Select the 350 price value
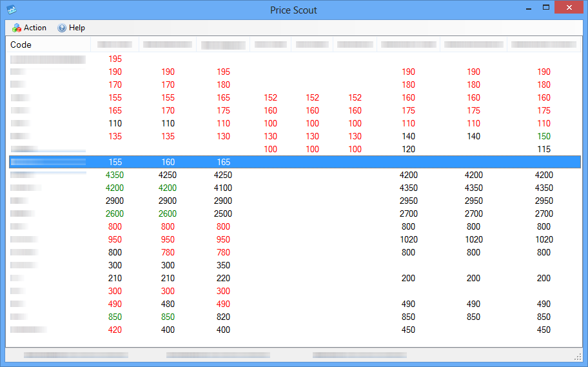The height and width of the screenshot is (367, 588). (x=223, y=265)
